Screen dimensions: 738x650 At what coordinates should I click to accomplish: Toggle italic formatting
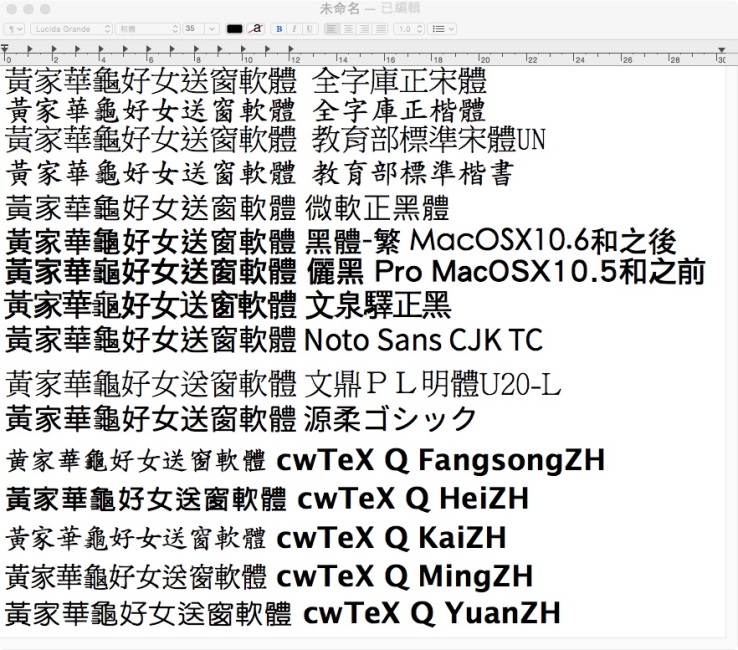coord(293,29)
